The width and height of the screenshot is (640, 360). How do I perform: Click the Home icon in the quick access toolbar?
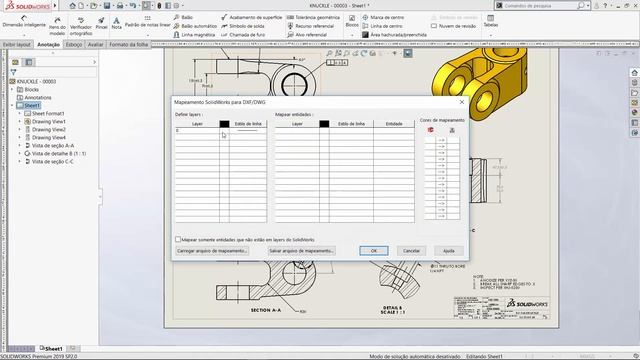[x=72, y=6]
